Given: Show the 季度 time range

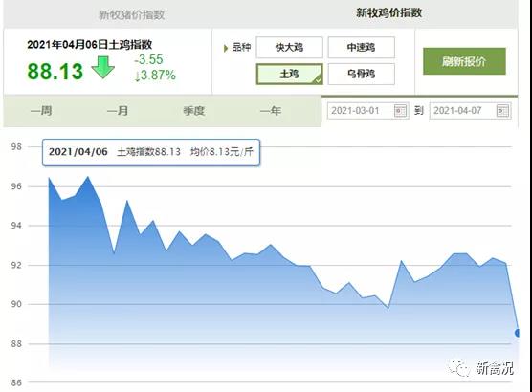Looking at the screenshot, I should point(193,111).
